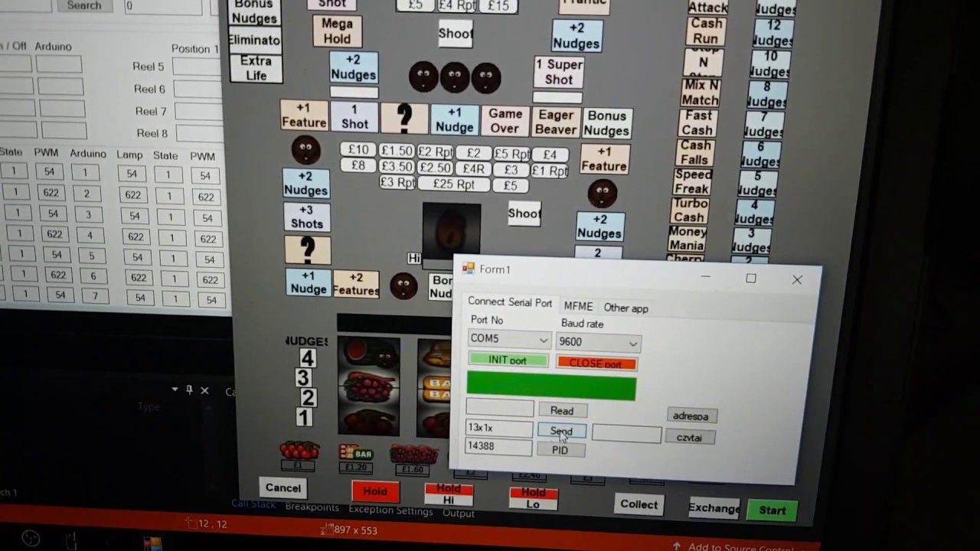Click the pin icon on the dark docked panel
The height and width of the screenshot is (551, 980).
[x=189, y=390]
